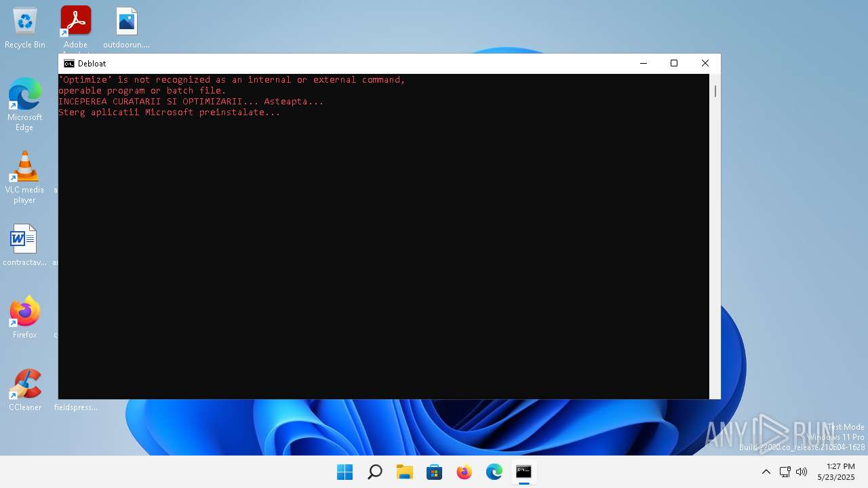
Task: Click the Debloat window title bar text
Action: [92, 64]
